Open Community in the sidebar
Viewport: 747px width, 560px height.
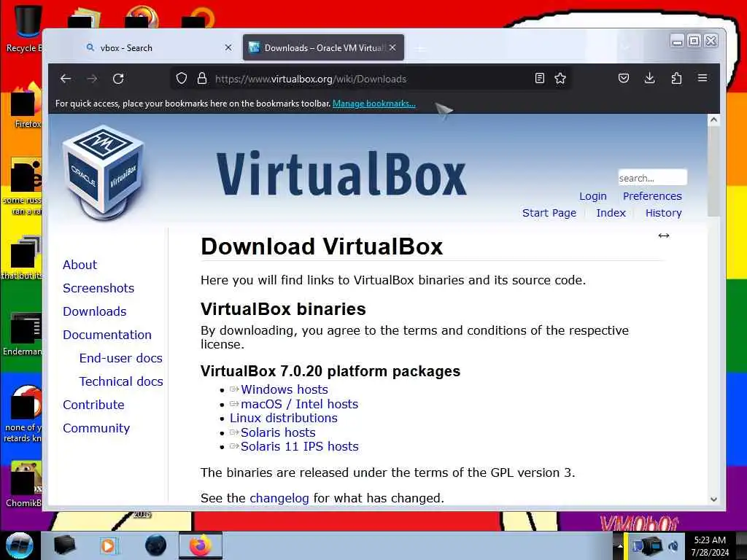coord(96,428)
